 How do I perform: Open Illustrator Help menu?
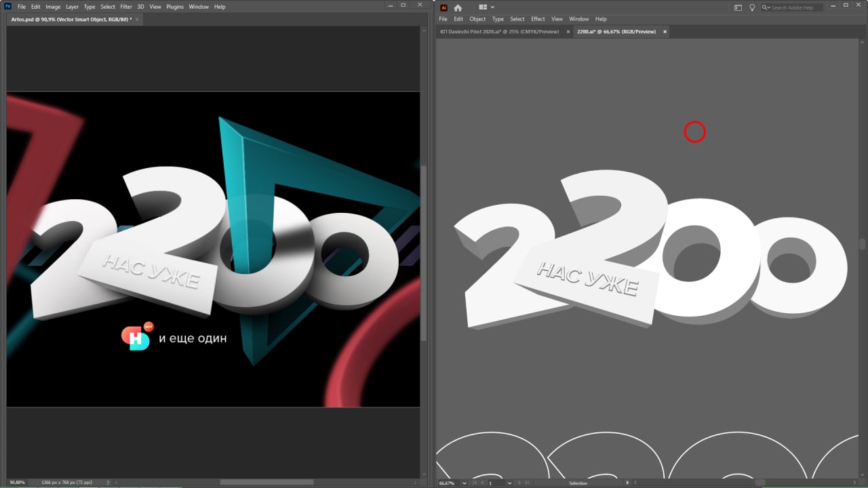pyautogui.click(x=601, y=19)
